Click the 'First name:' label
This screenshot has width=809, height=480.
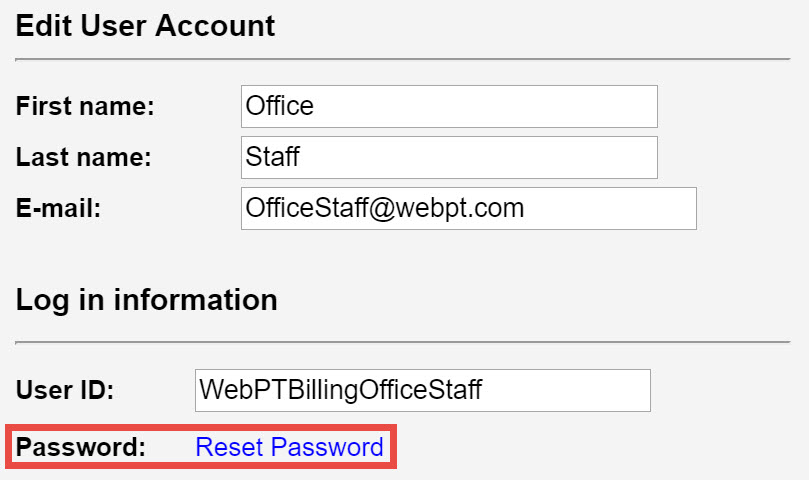(85, 106)
